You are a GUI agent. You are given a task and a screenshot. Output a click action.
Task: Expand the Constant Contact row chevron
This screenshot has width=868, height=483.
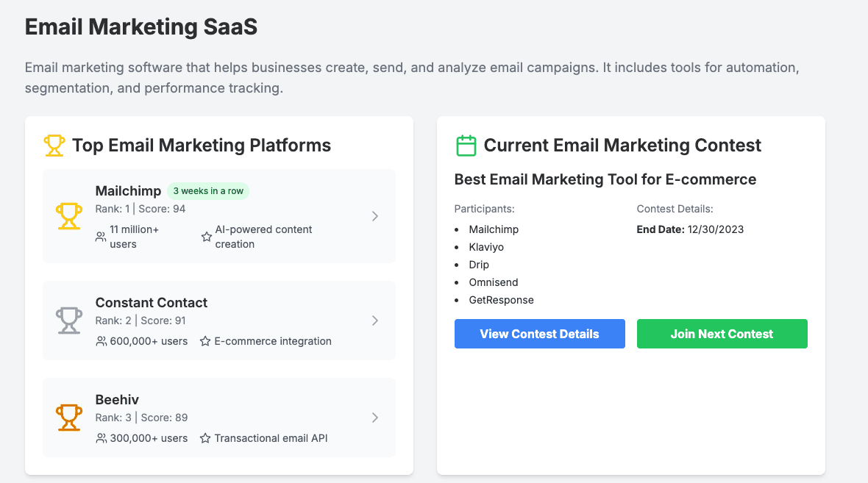pos(374,321)
